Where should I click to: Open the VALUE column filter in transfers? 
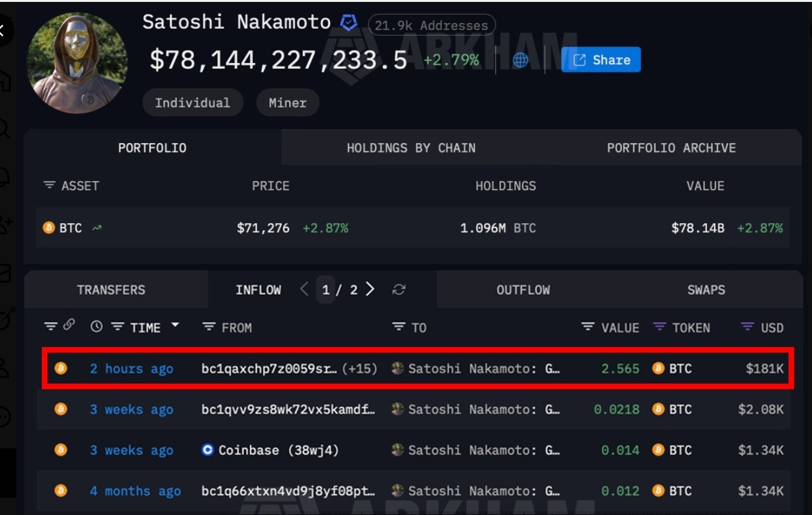point(588,327)
